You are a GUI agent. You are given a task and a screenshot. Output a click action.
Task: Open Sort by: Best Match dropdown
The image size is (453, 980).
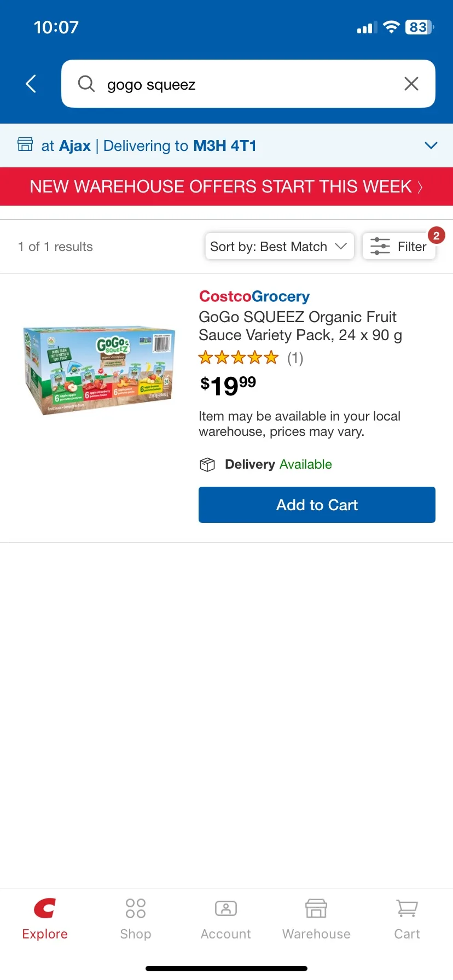(280, 247)
